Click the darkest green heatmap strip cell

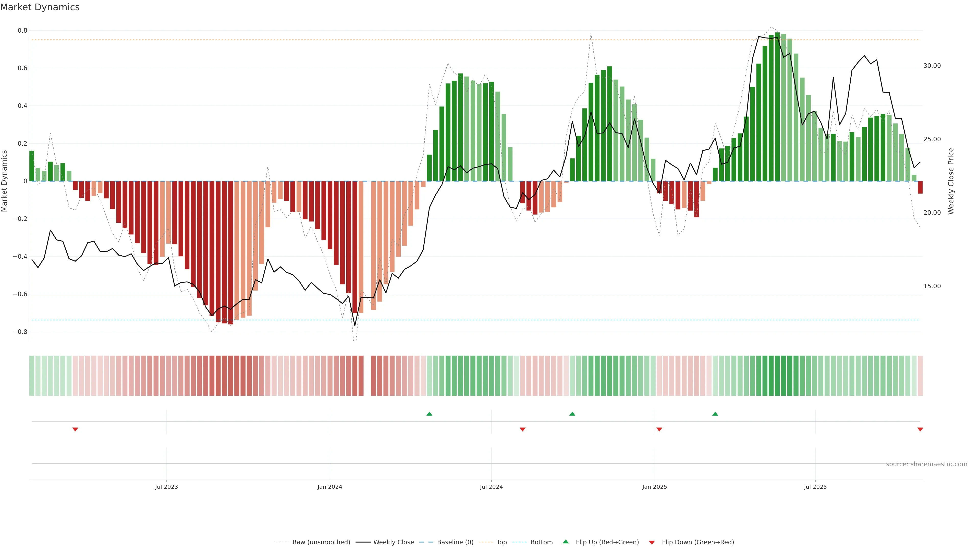tap(777, 375)
